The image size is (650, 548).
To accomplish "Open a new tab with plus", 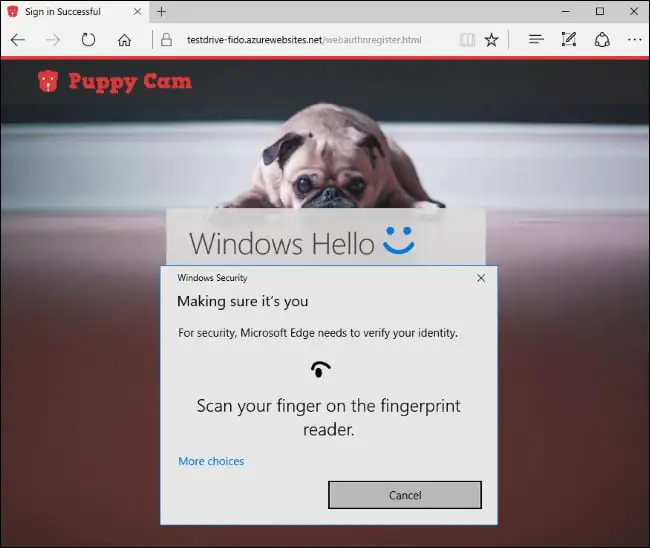I will (161, 12).
